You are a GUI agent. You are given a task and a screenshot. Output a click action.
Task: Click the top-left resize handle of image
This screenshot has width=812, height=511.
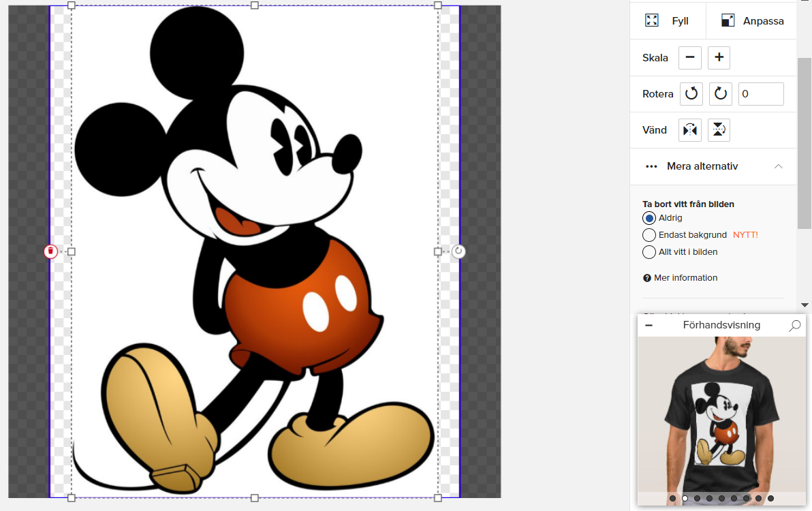72,5
